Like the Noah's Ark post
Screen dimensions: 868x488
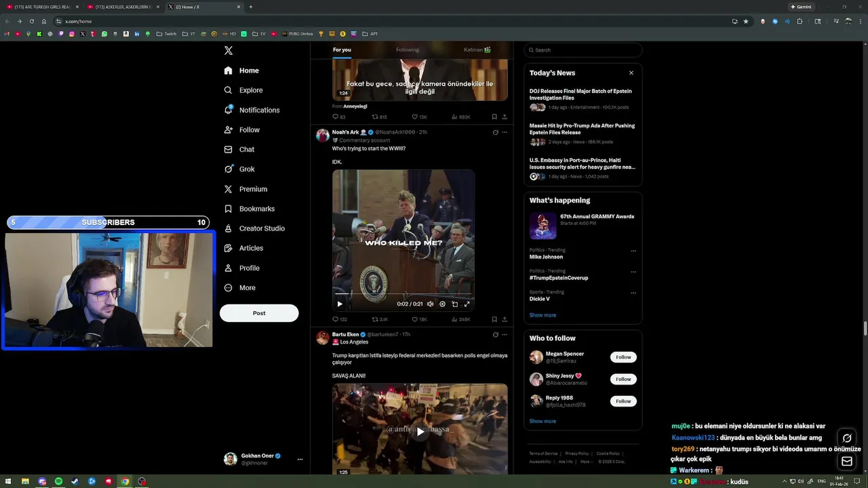point(419,319)
